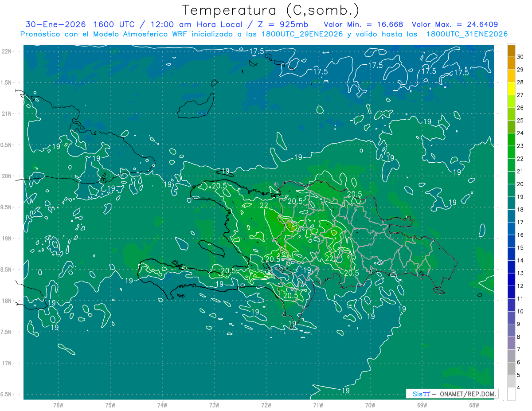Image resolution: width=532 pixels, height=411 pixels.
Task: Click the purple legend swatch between 8 and 9
Action: coord(511,330)
